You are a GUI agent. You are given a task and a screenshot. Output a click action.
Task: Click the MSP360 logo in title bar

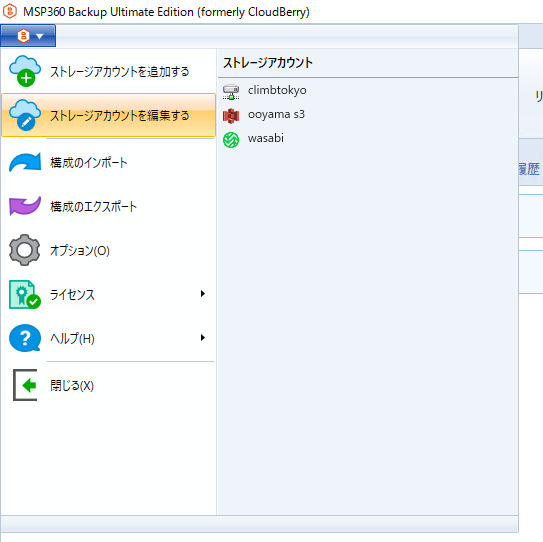[x=10, y=11]
